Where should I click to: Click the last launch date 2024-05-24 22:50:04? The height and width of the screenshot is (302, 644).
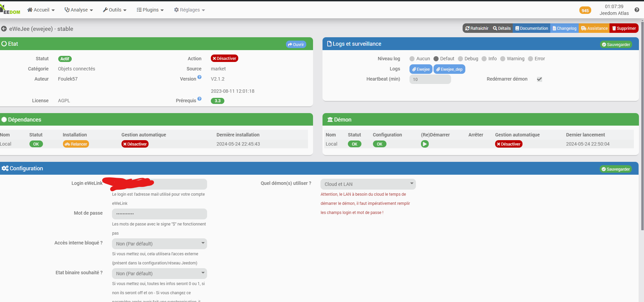click(x=588, y=144)
